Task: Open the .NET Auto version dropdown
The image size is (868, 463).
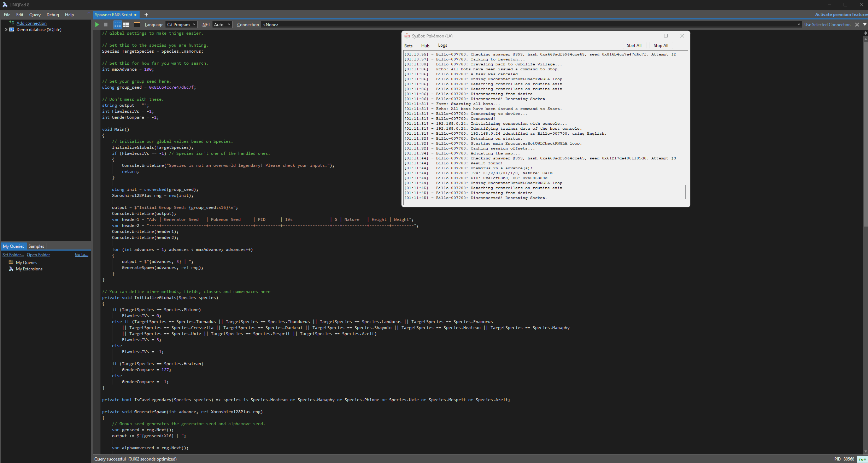Action: pos(222,25)
